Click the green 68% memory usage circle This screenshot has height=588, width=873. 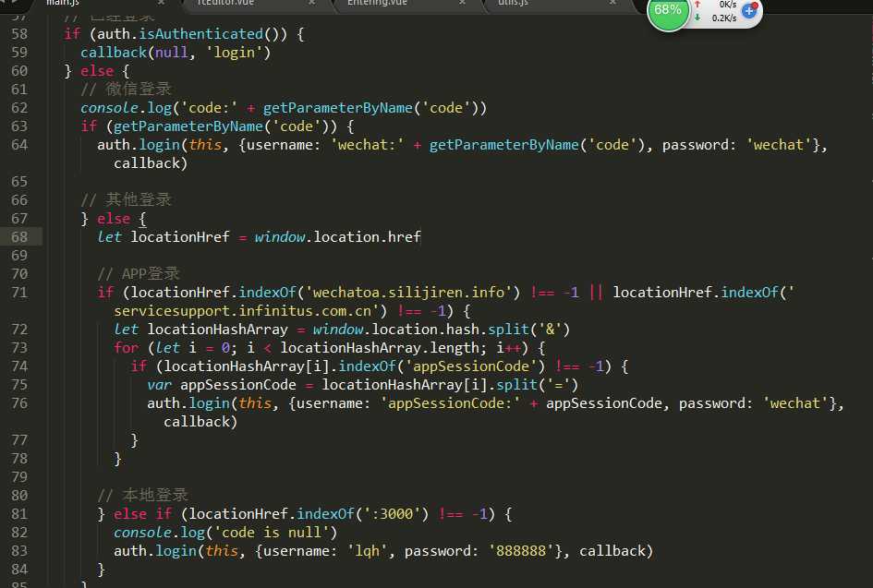[x=668, y=11]
